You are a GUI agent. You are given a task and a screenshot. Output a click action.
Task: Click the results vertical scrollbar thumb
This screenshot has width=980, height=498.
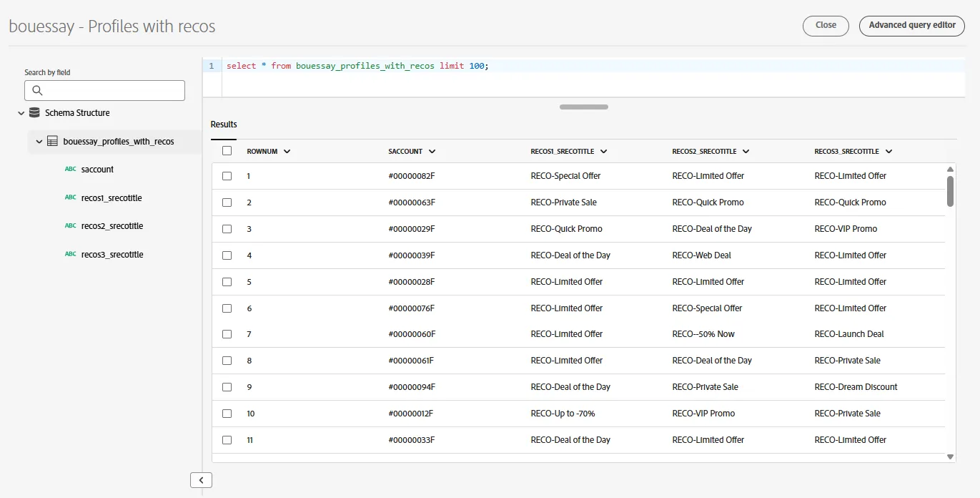click(x=950, y=191)
